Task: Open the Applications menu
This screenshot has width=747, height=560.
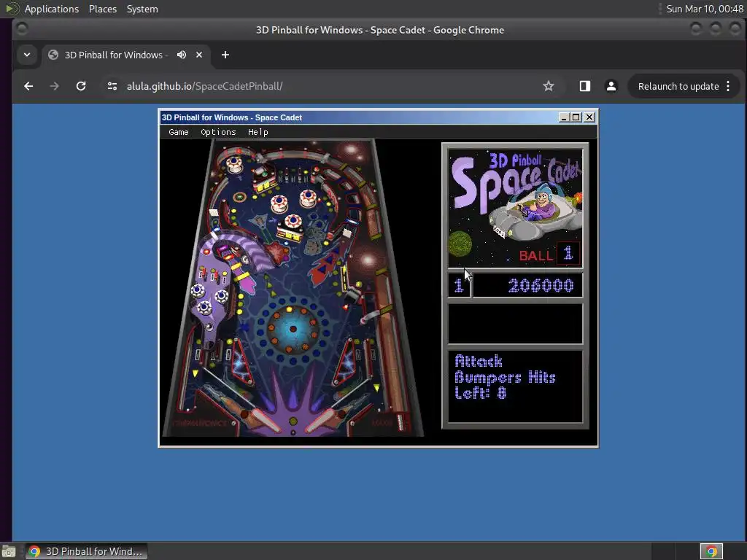Action: click(52, 9)
